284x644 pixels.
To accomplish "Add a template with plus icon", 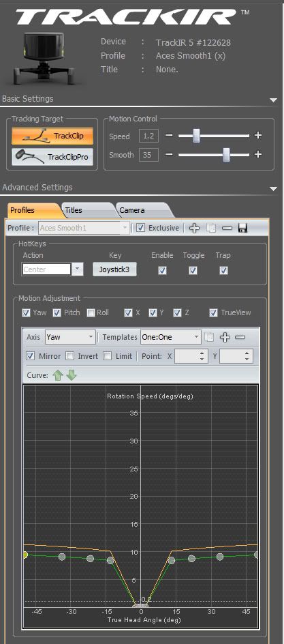I will (x=225, y=337).
